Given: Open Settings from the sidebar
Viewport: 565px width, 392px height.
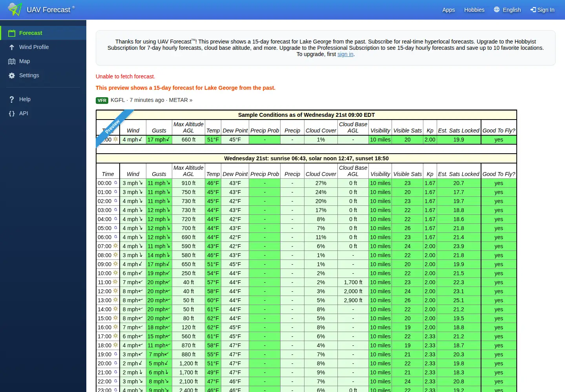Looking at the screenshot, I should pos(43,75).
